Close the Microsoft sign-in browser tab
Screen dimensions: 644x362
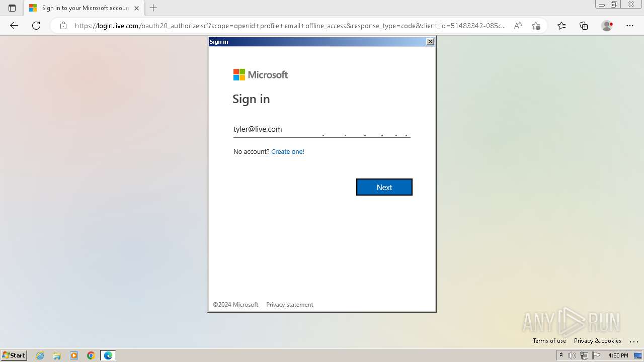136,8
